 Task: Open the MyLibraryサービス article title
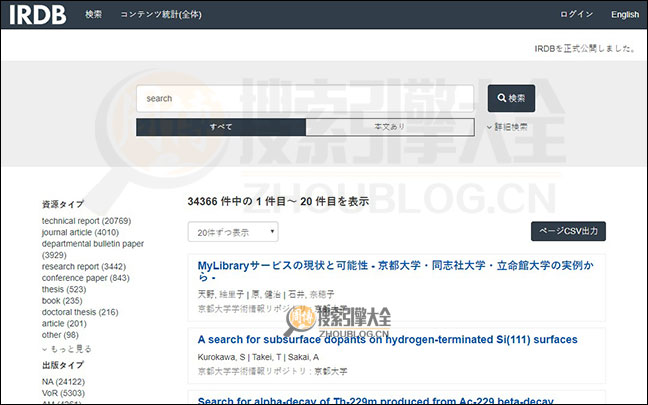(392, 265)
